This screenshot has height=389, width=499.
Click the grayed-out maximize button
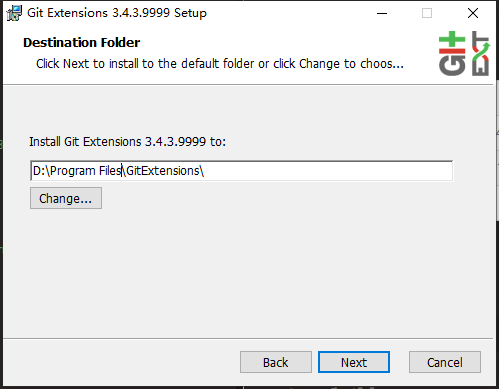coord(427,13)
